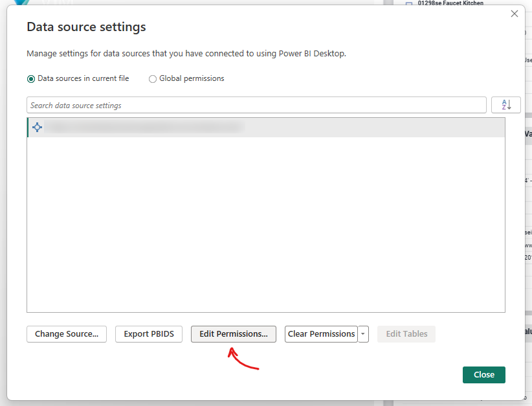Screen dimensions: 532x406
Task: Click the Data source settings dialog title
Action: pos(86,27)
